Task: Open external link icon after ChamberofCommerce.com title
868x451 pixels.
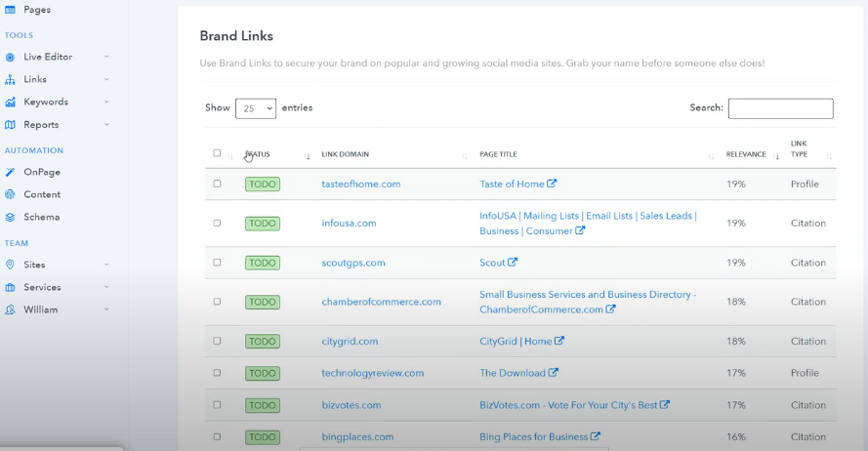Action: click(610, 308)
